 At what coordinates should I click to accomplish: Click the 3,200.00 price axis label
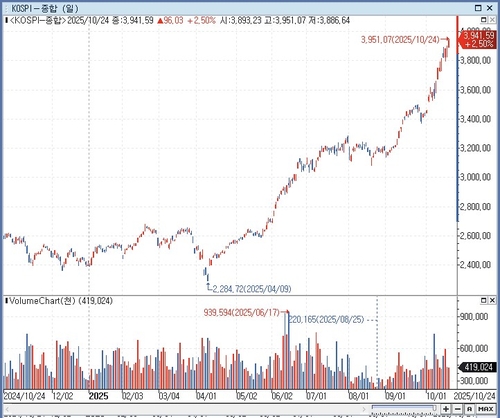click(476, 148)
